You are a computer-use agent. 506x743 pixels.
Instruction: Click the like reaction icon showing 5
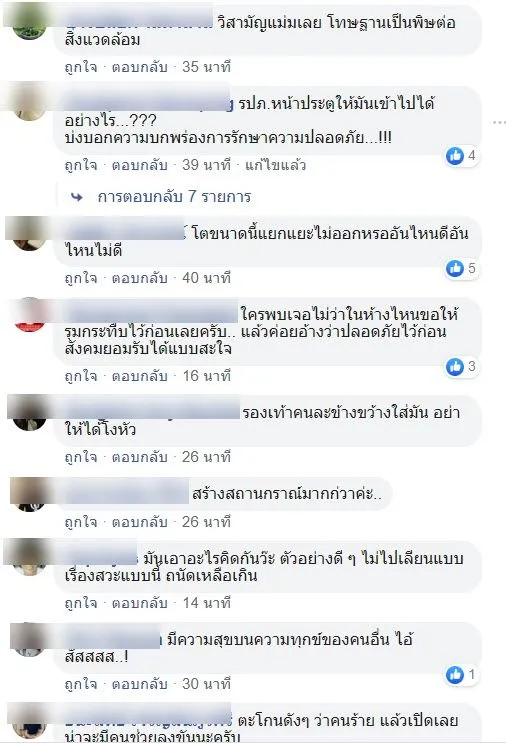455,268
